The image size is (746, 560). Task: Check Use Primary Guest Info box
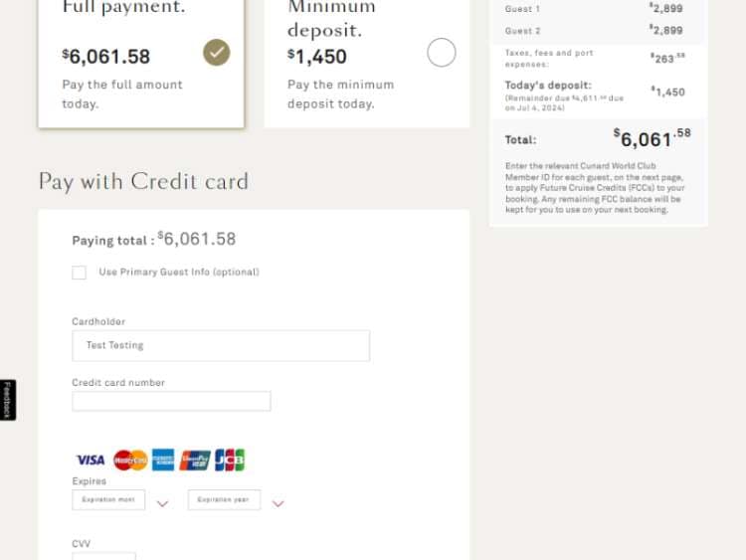80,273
